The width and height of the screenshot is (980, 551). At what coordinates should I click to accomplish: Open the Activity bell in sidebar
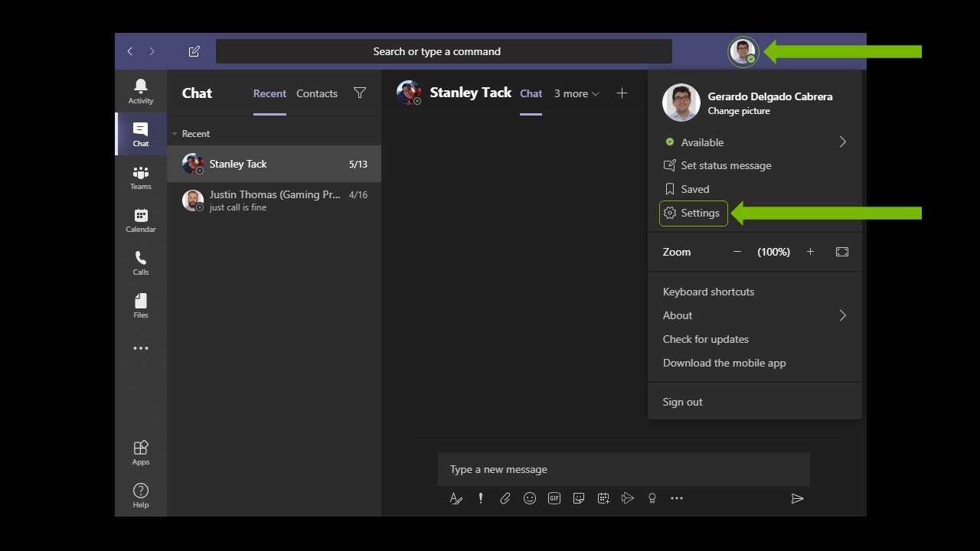[141, 90]
